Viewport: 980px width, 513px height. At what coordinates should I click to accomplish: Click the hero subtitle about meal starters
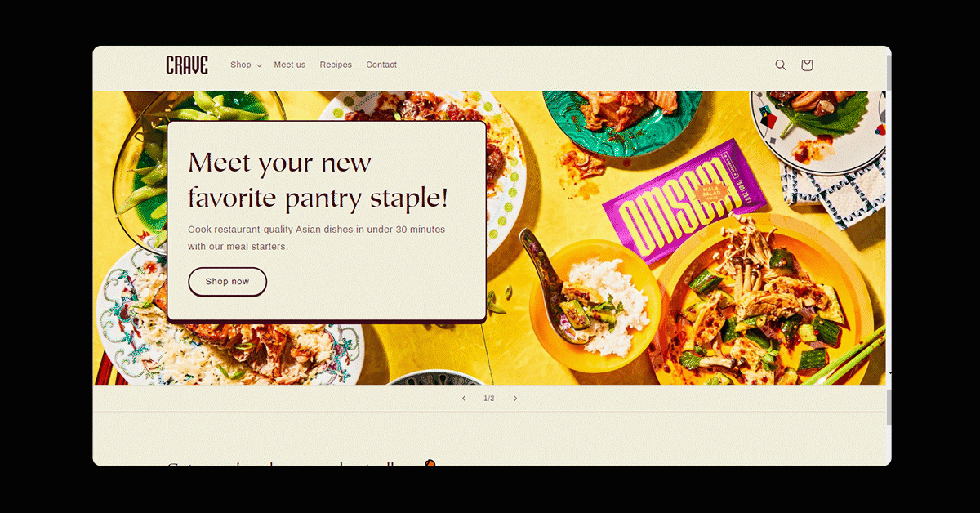(x=316, y=238)
